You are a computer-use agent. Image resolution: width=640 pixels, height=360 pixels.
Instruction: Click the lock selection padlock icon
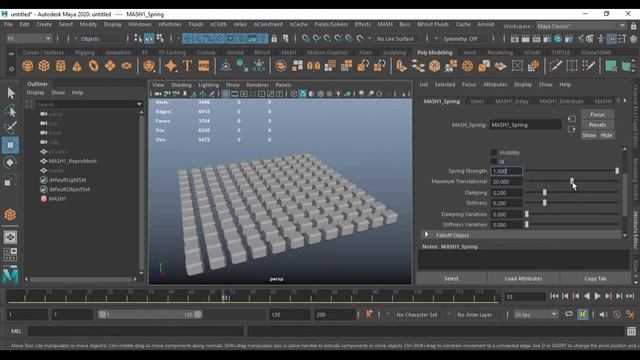tap(274, 39)
